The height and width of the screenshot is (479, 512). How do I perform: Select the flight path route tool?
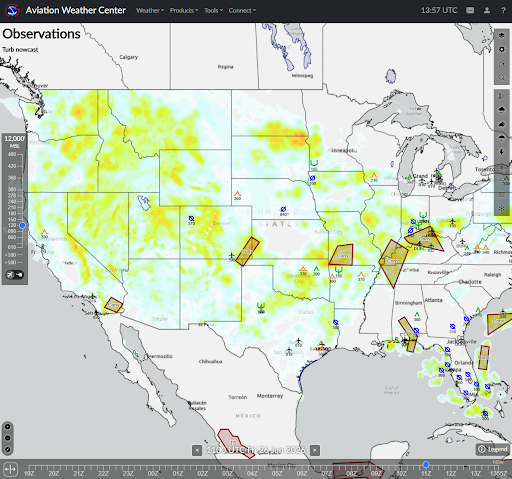point(501,64)
